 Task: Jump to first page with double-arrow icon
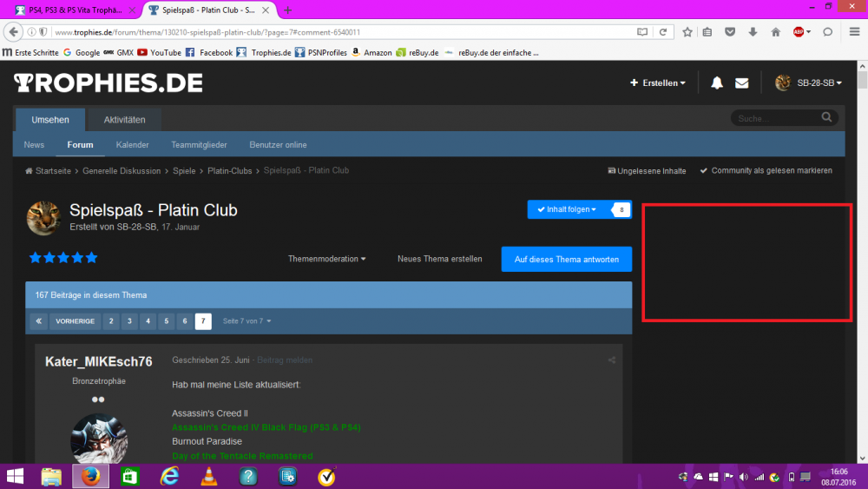(x=38, y=321)
